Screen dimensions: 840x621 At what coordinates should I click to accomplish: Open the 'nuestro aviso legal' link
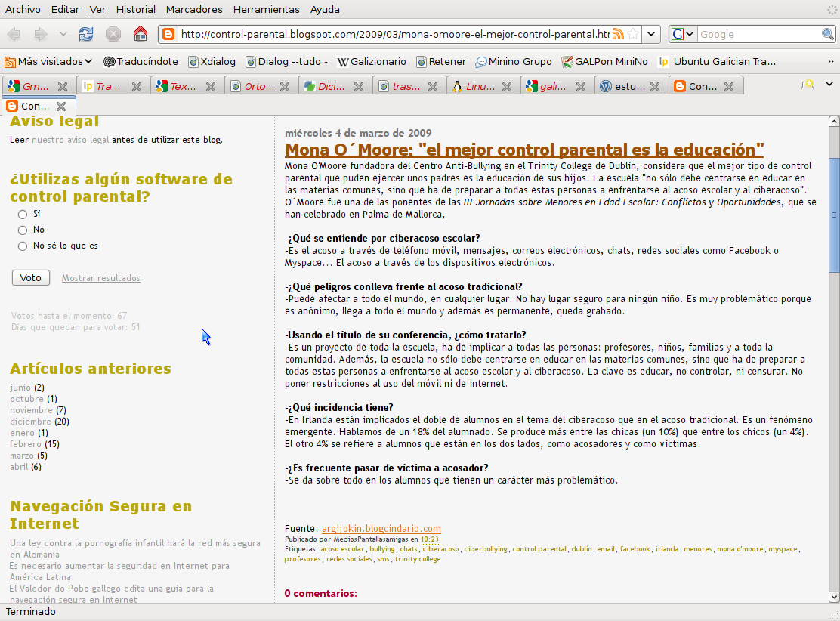click(x=70, y=140)
